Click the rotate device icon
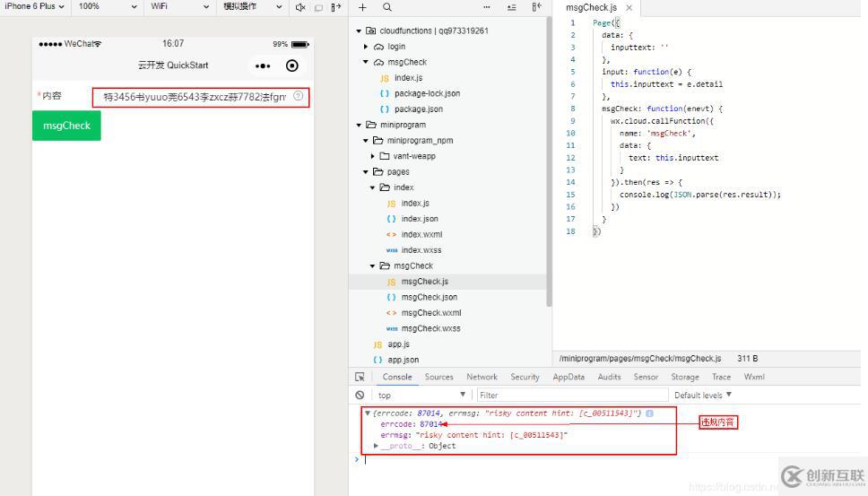The height and width of the screenshot is (496, 868). pos(318,7)
